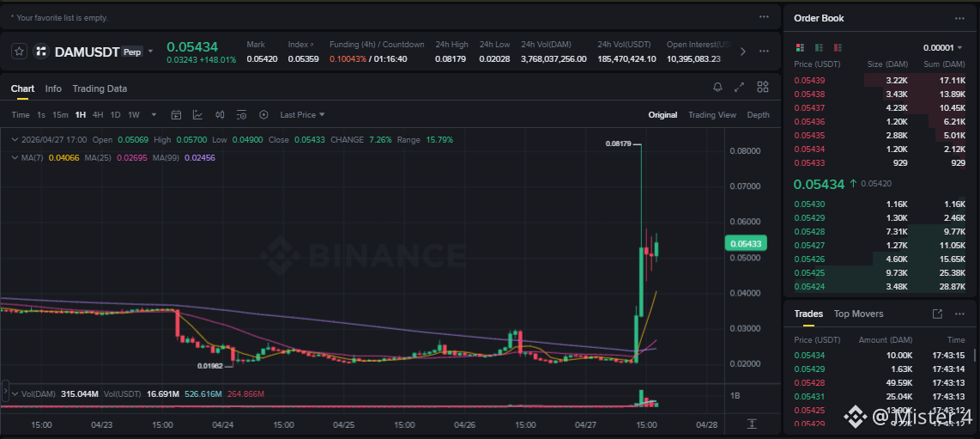Click the 0.01962 low marker on chart
980x439 pixels.
[210, 366]
